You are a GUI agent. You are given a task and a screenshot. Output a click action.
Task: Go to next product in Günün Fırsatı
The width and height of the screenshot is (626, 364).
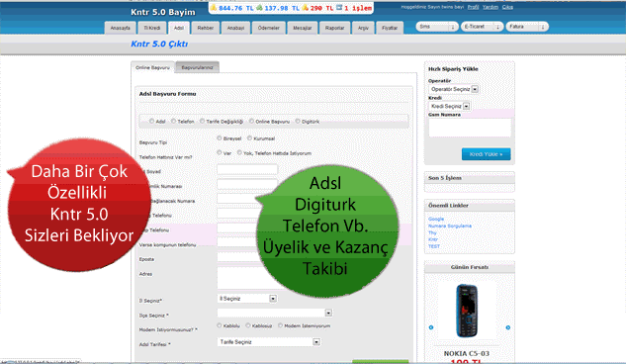pos(508,327)
